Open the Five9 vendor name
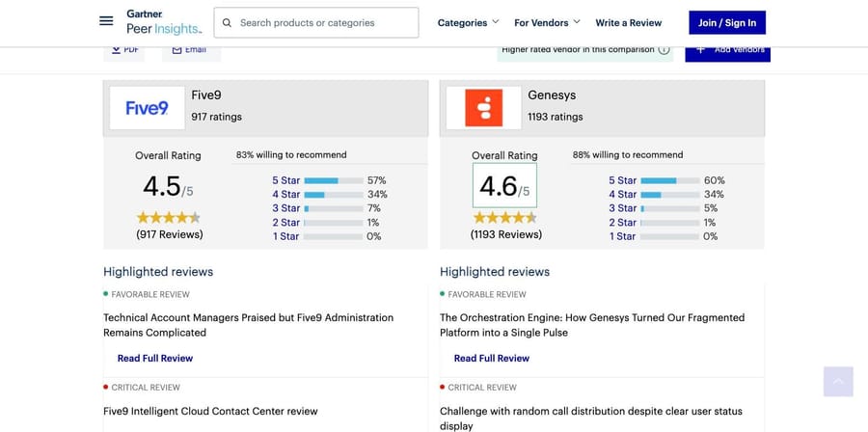 click(206, 95)
